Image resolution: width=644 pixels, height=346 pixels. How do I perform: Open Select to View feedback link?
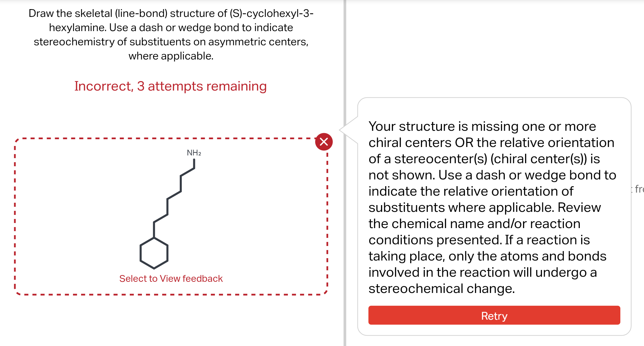click(171, 278)
